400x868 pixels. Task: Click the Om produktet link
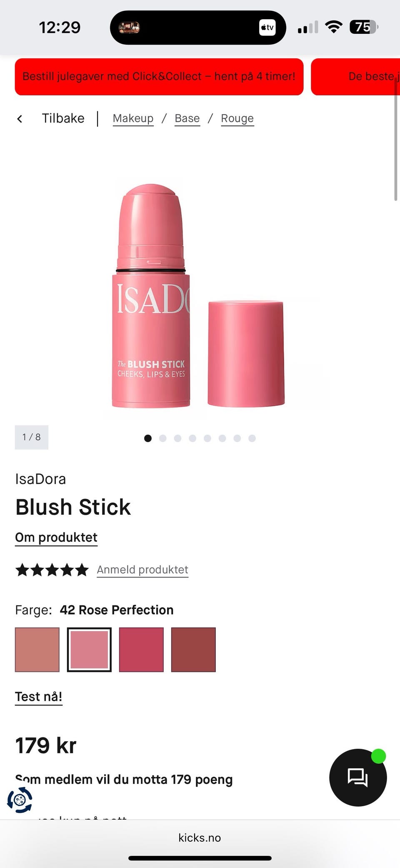(x=56, y=538)
